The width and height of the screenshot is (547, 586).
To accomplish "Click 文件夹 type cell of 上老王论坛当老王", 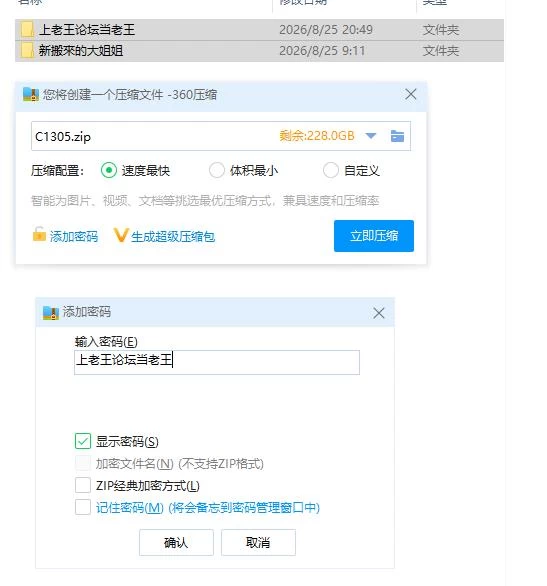I will pos(441,30).
